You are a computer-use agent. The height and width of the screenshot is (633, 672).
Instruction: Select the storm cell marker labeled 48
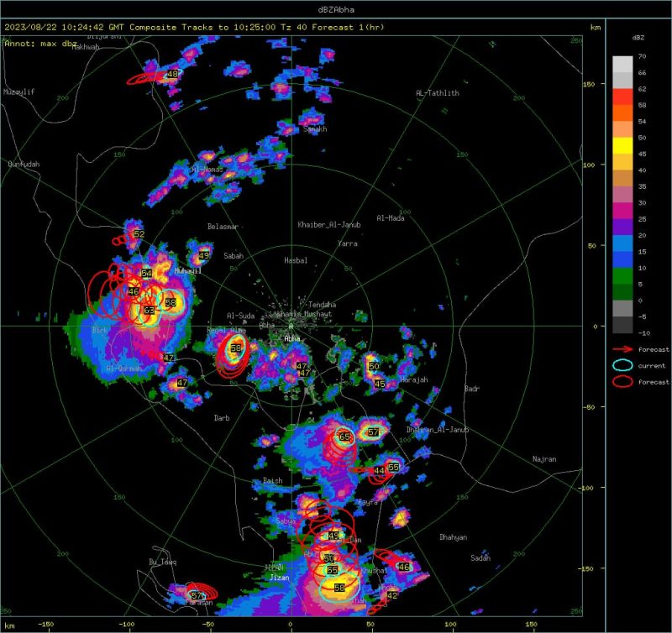coord(173,75)
